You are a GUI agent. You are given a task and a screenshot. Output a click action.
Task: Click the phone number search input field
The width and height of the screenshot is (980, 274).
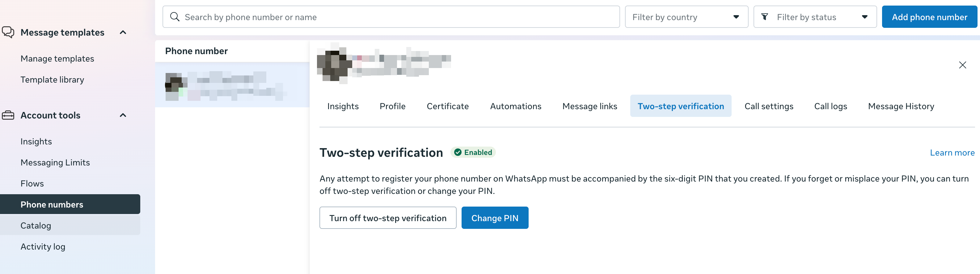[x=380, y=16]
